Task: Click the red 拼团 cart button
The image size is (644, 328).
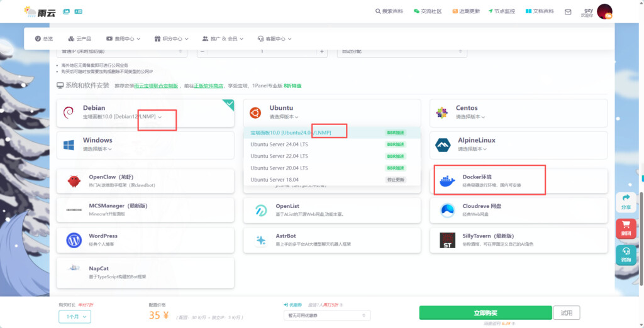Action: [626, 229]
